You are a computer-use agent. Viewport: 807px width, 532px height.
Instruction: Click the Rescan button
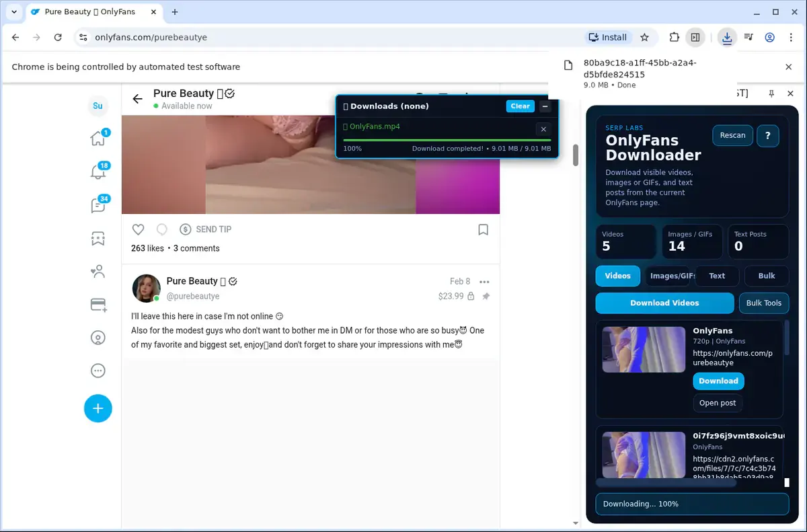pyautogui.click(x=732, y=135)
